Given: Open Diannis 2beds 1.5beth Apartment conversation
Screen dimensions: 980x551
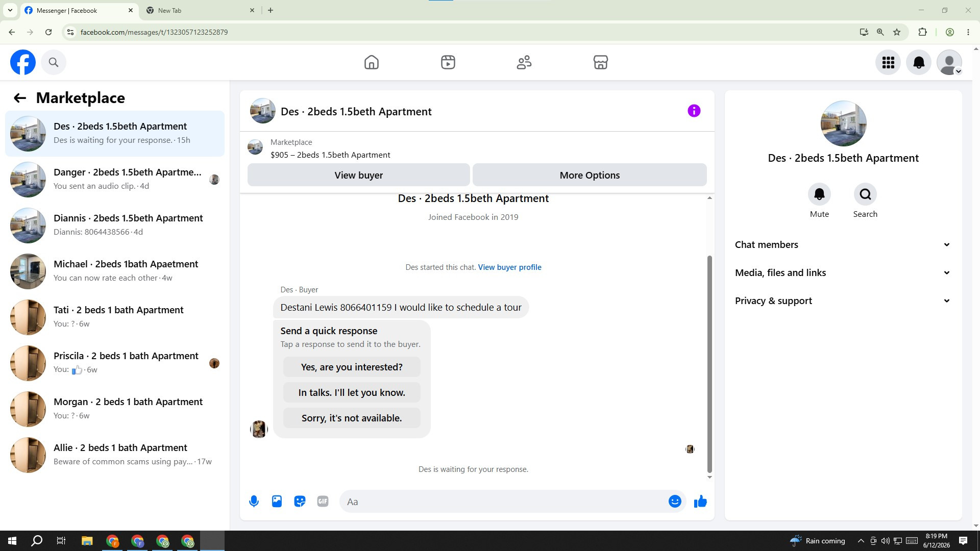Looking at the screenshot, I should pyautogui.click(x=115, y=226).
